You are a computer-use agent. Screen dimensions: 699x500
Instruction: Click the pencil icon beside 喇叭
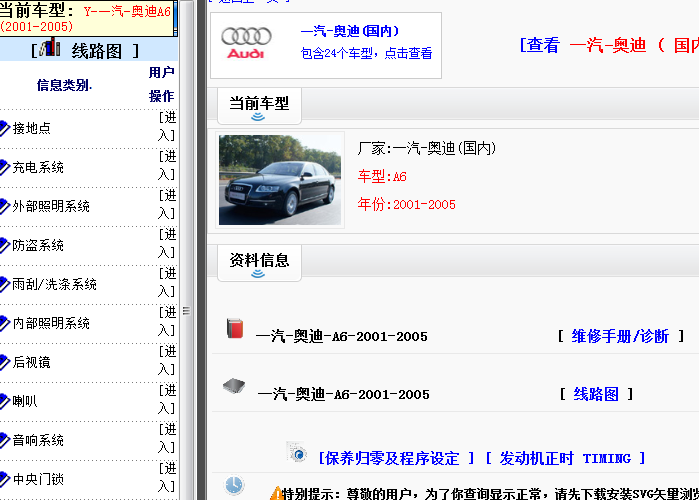(4, 401)
